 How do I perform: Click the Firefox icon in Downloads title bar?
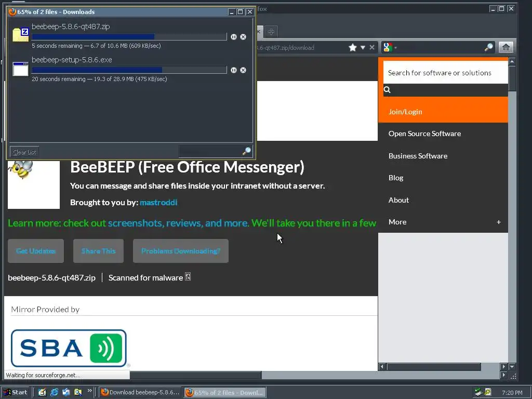pos(12,12)
